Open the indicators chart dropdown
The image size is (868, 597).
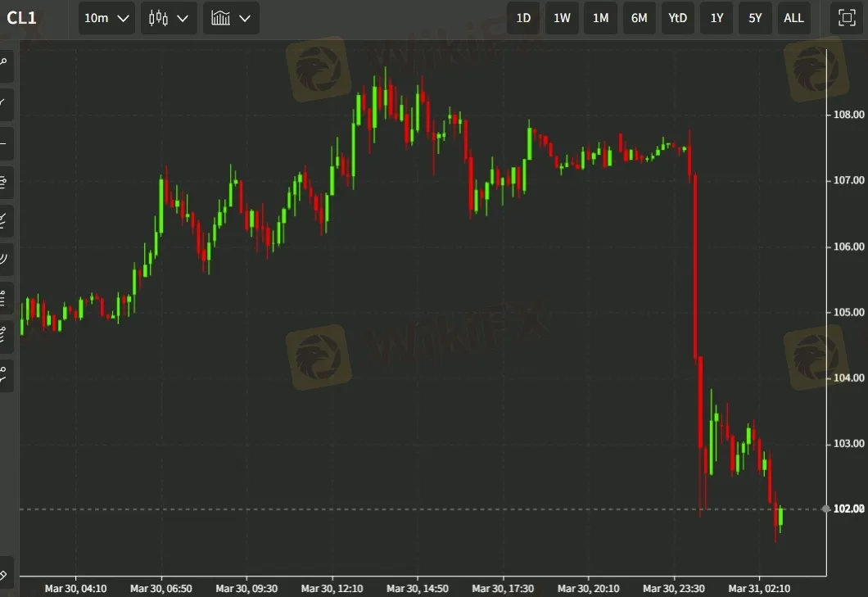231,18
